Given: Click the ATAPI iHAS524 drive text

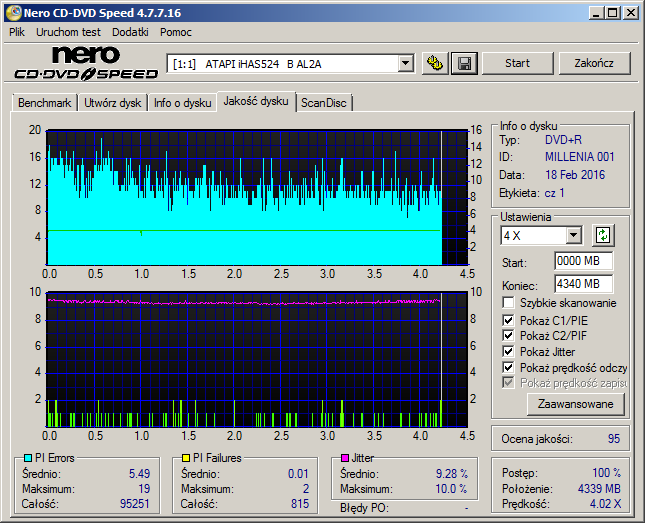Looking at the screenshot, I should point(263,64).
